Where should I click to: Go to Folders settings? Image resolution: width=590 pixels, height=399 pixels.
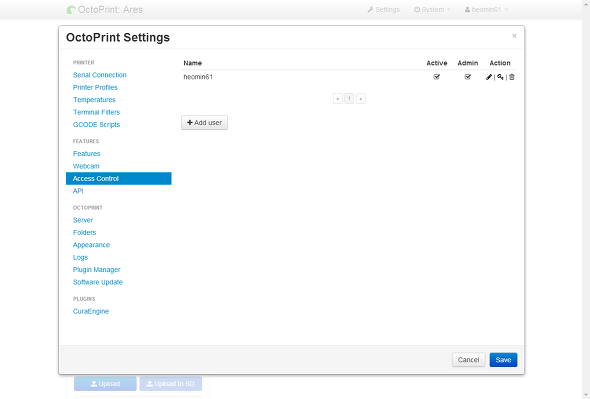point(84,232)
